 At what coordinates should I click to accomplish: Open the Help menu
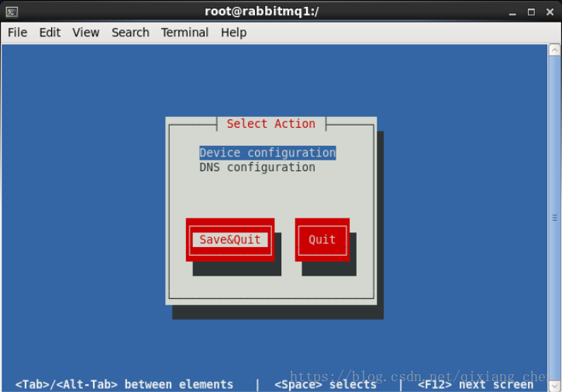(x=233, y=33)
